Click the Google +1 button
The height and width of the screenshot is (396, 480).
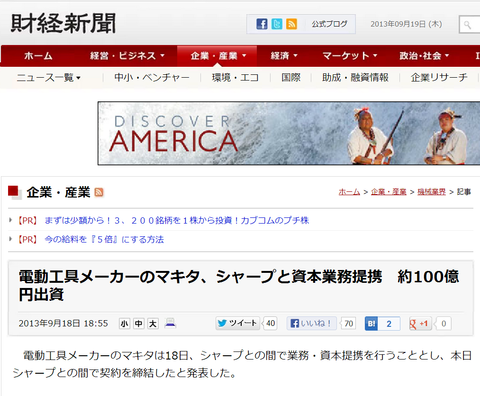point(420,323)
